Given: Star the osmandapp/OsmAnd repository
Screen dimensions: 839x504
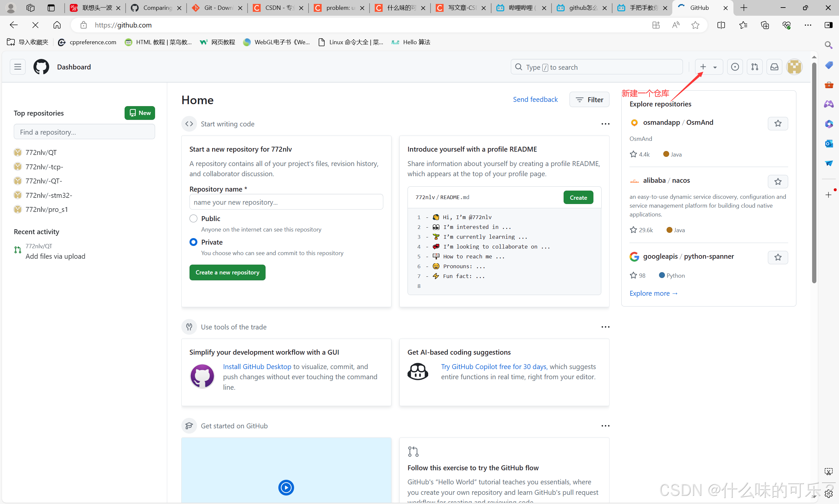Looking at the screenshot, I should 777,123.
